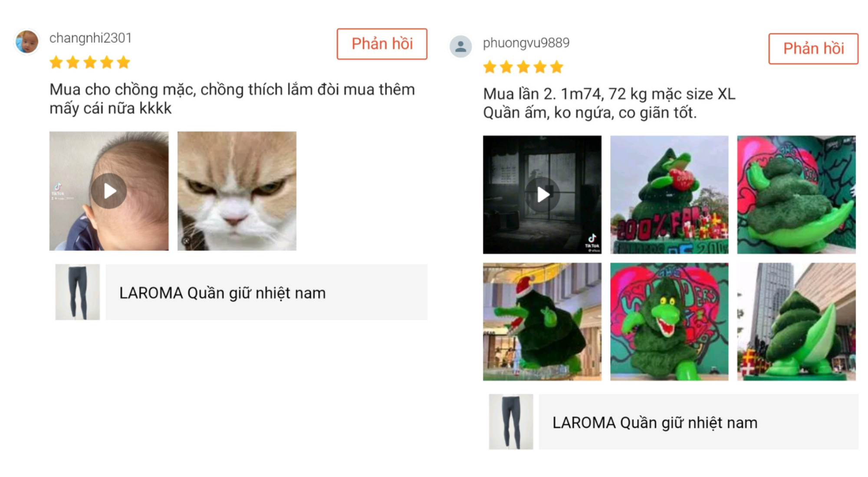This screenshot has height=477, width=868.
Task: Open changnhi2301's baby avatar
Action: pyautogui.click(x=27, y=42)
